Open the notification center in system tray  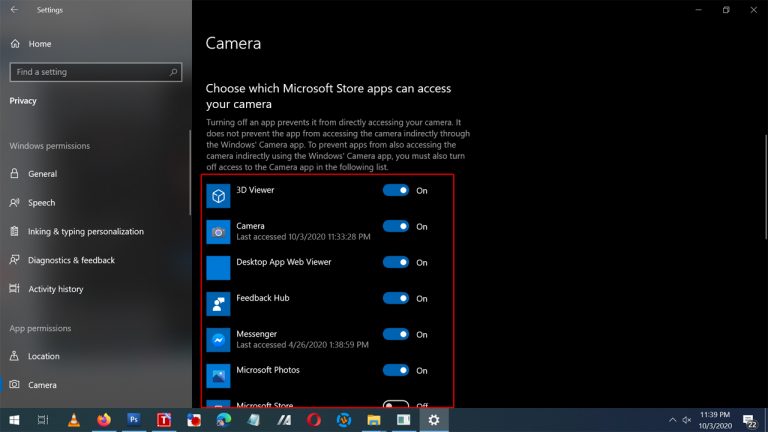pos(748,420)
